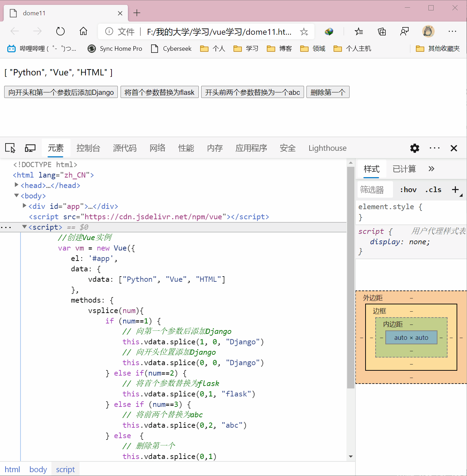This screenshot has height=476, width=467.
Task: Switch to the 源代码 DevTools tab
Action: 125,148
